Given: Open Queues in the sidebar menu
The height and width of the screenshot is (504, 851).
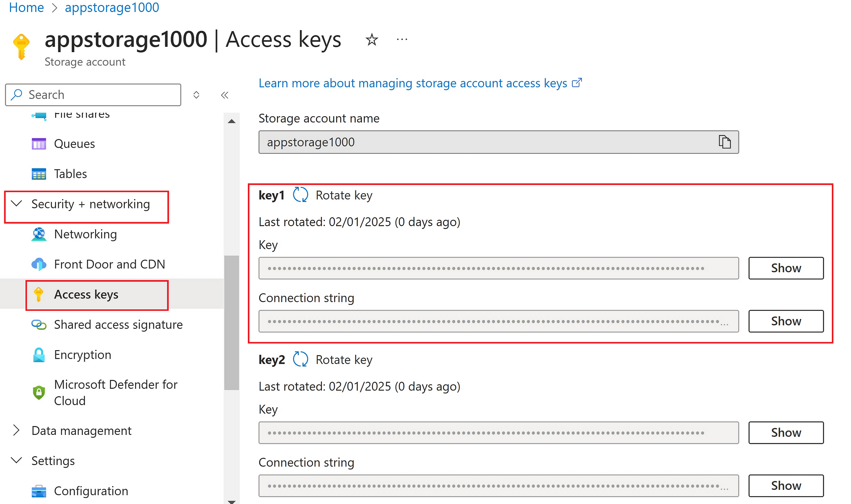Looking at the screenshot, I should [x=74, y=144].
